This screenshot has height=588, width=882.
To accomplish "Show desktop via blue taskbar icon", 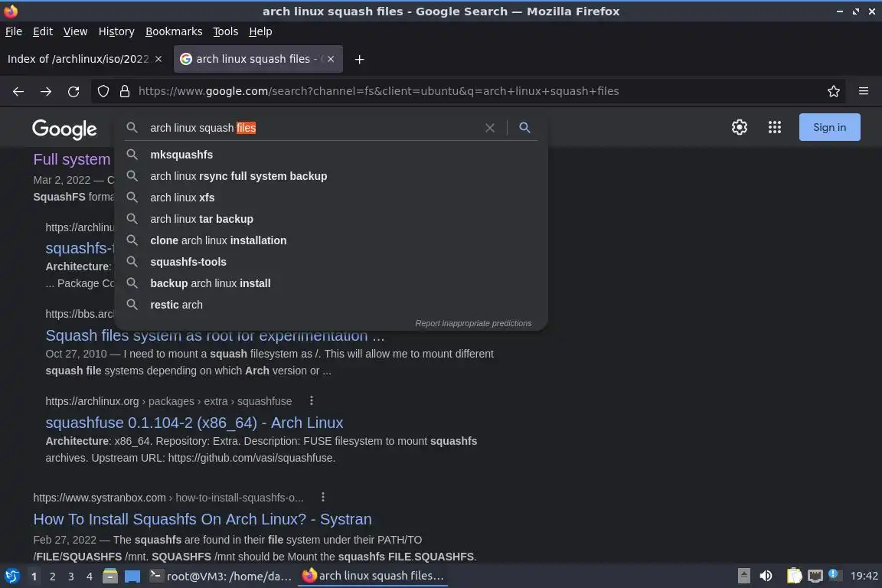I will [x=132, y=577].
